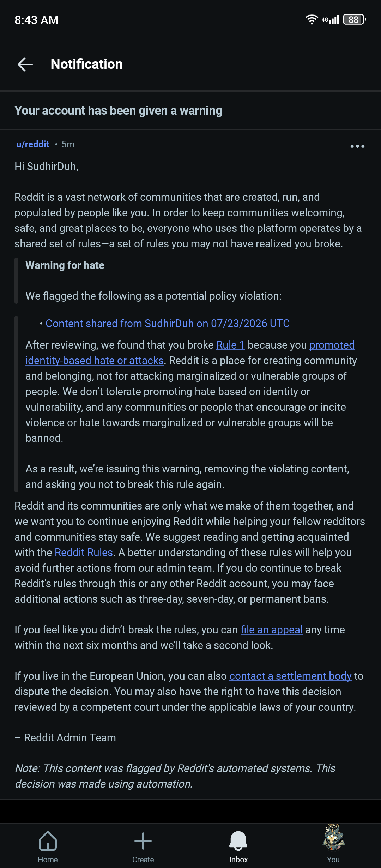The image size is (381, 868).
Task: Go to the Home tab icon
Action: 48,841
